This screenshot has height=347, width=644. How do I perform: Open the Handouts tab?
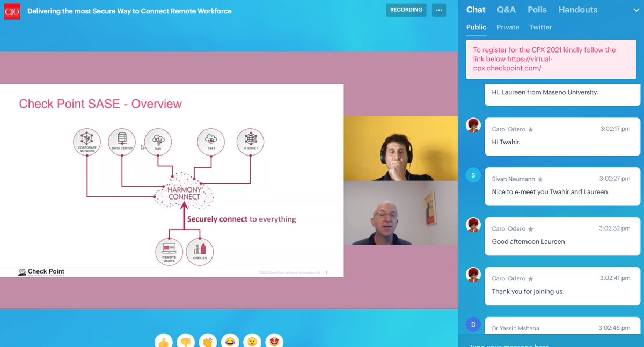click(x=578, y=10)
